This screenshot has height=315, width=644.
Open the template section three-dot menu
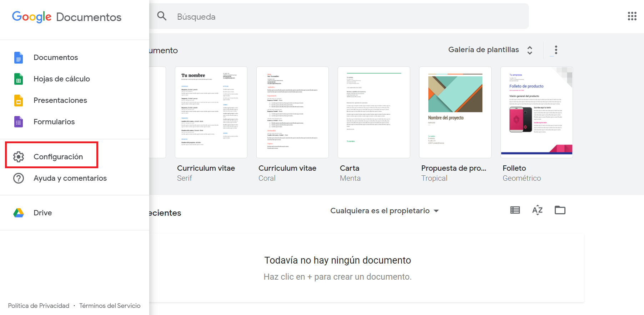(x=556, y=50)
